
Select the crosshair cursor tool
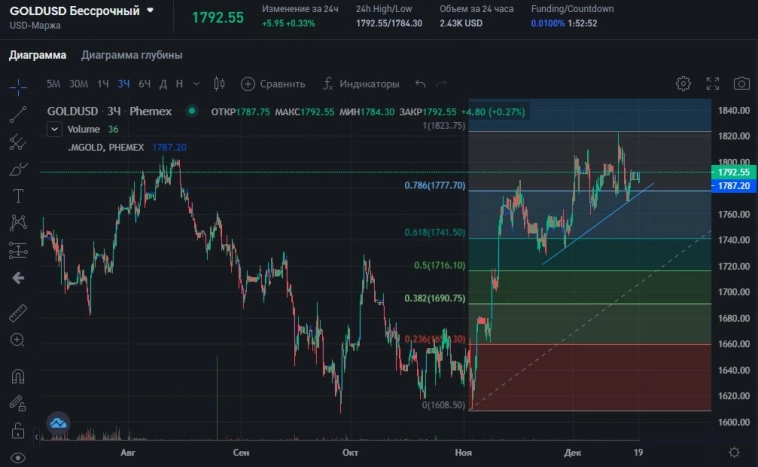point(18,87)
